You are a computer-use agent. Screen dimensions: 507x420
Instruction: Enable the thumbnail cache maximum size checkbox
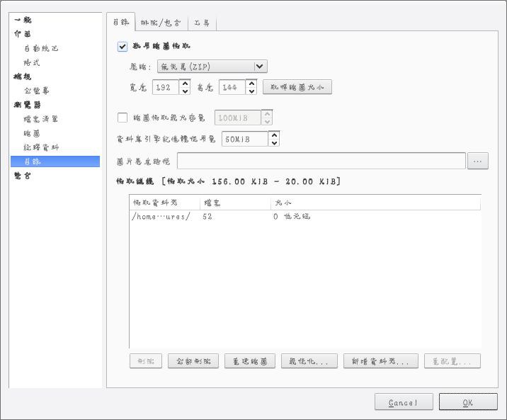coord(123,118)
